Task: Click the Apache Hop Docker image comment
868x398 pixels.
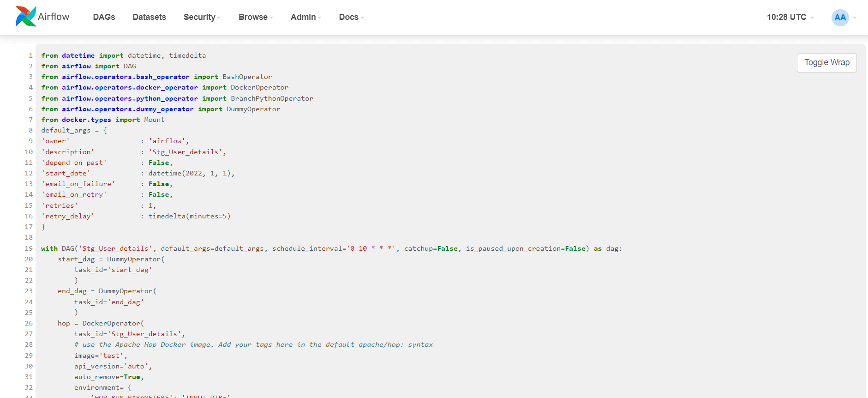Action: pos(253,344)
